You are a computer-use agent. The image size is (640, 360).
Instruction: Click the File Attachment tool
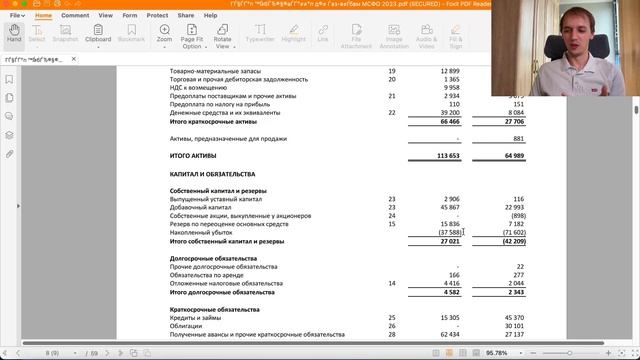coord(356,37)
